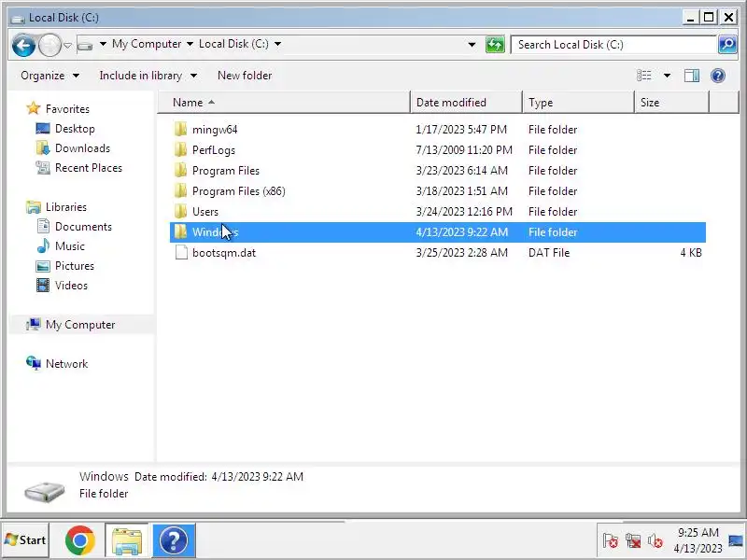The height and width of the screenshot is (560, 747).
Task: Expand the arrow left of My Computer breadcrumb
Action: (103, 44)
